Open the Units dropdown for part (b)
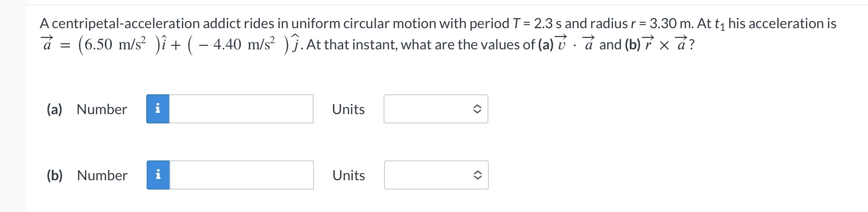 (x=436, y=175)
